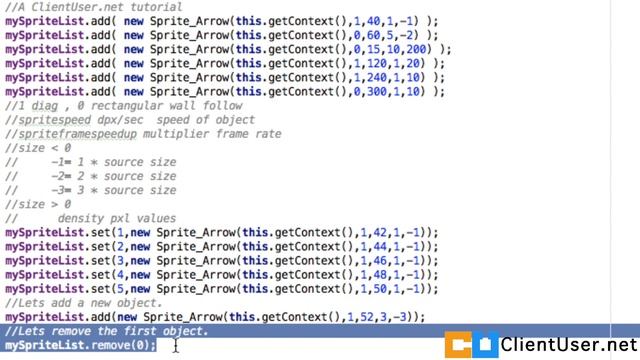Click the line mySpriteList.set(5,new Sprite_Arrow... 50
This screenshot has width=640, height=360.
coord(222,289)
